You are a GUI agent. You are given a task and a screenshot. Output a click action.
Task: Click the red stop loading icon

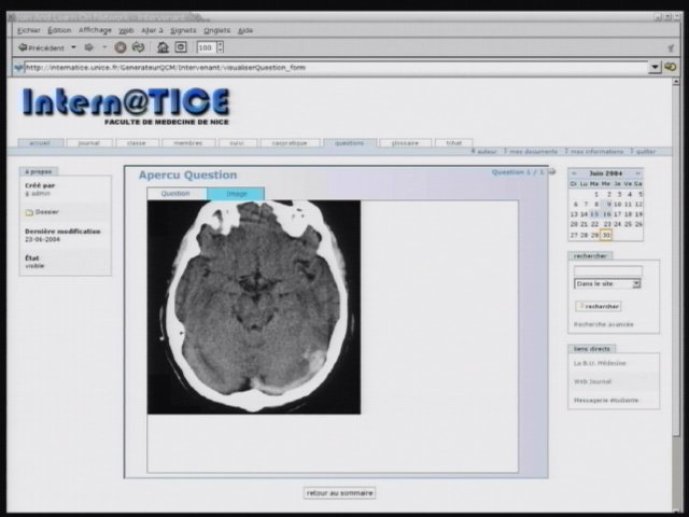pos(120,47)
